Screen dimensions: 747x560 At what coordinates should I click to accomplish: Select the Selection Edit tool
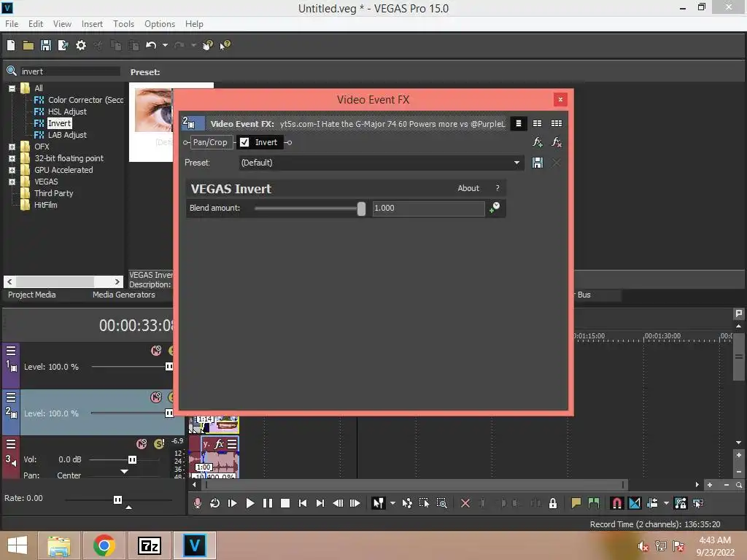pos(424,503)
